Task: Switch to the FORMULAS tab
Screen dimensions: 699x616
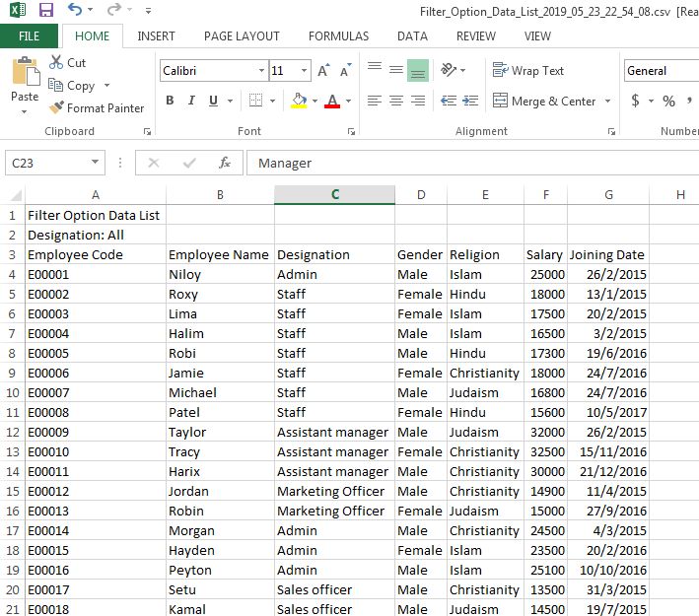Action: (338, 36)
